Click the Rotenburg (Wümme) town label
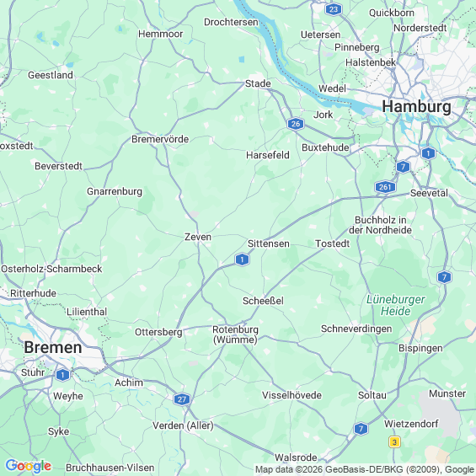The image size is (476, 476). pyautogui.click(x=236, y=334)
